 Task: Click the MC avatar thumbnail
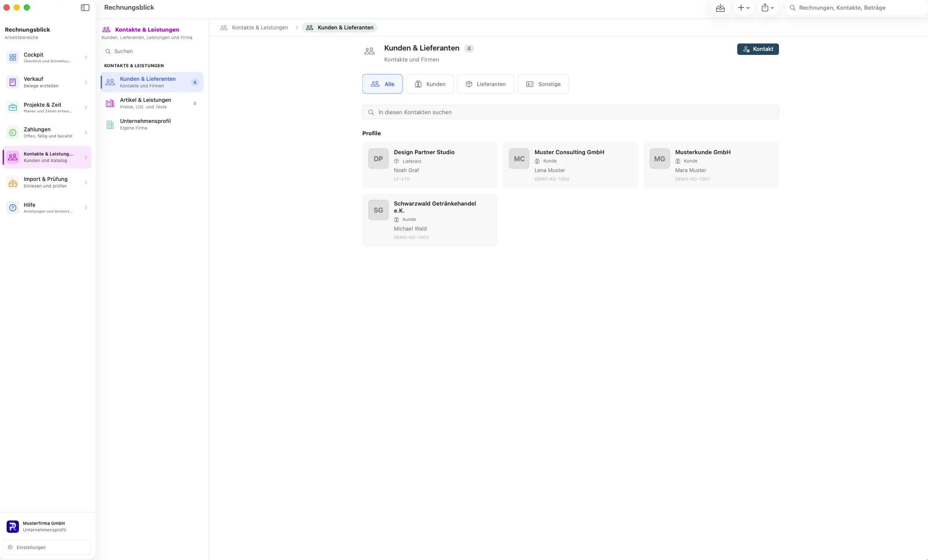519,159
